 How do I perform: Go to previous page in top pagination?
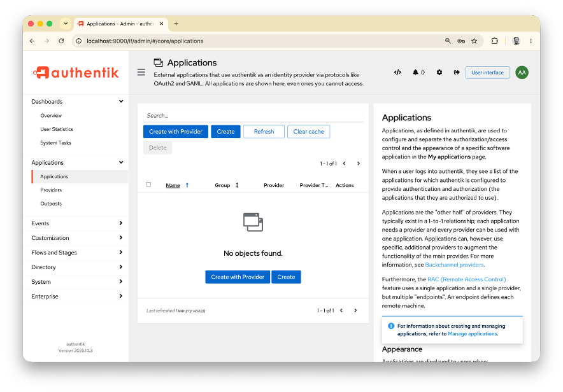[x=345, y=164]
